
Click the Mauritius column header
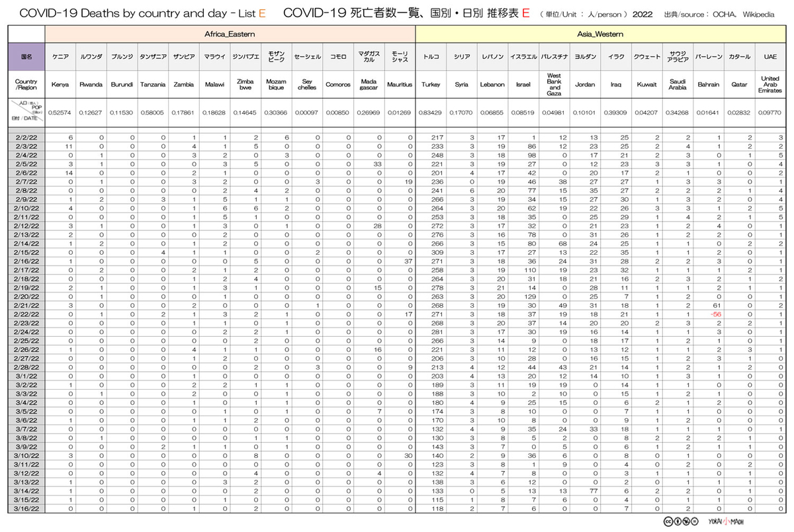[x=400, y=85]
